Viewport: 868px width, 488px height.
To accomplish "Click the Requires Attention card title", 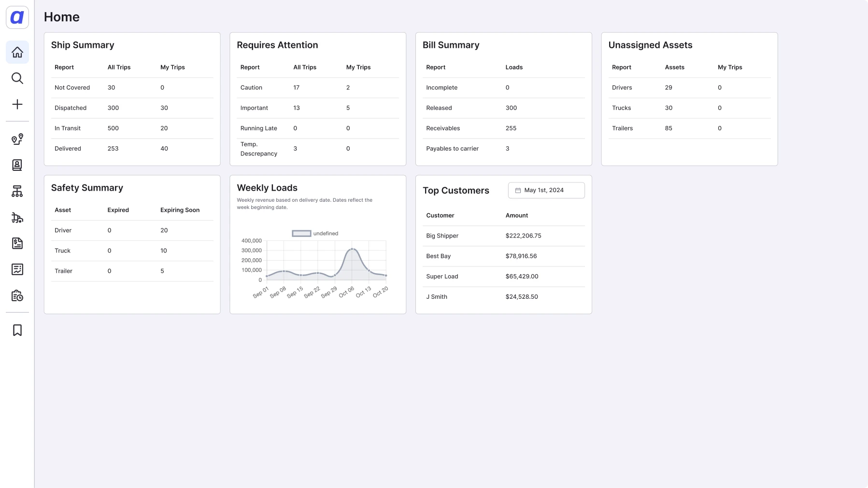I will [x=277, y=45].
